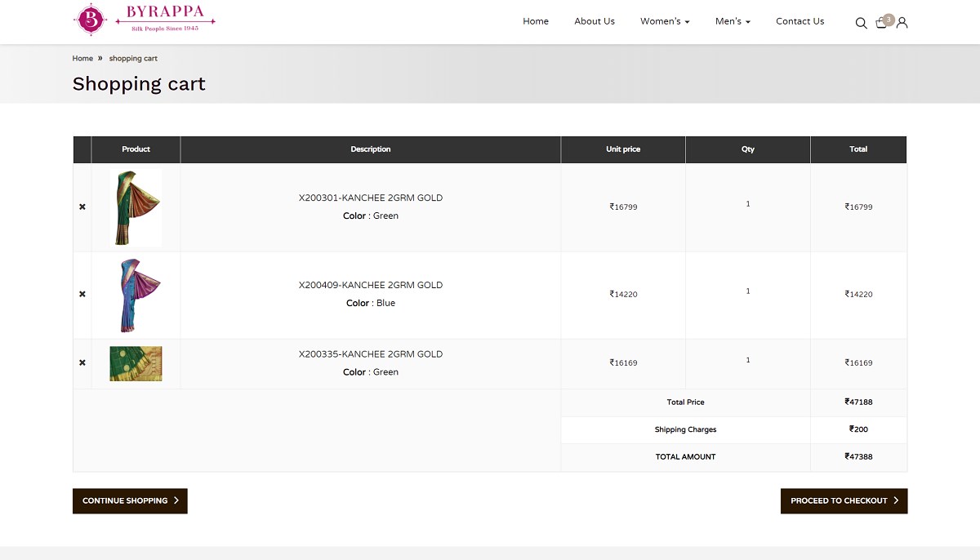Click Home breadcrumb link
Image resolution: width=980 pixels, height=560 pixels.
tap(82, 59)
